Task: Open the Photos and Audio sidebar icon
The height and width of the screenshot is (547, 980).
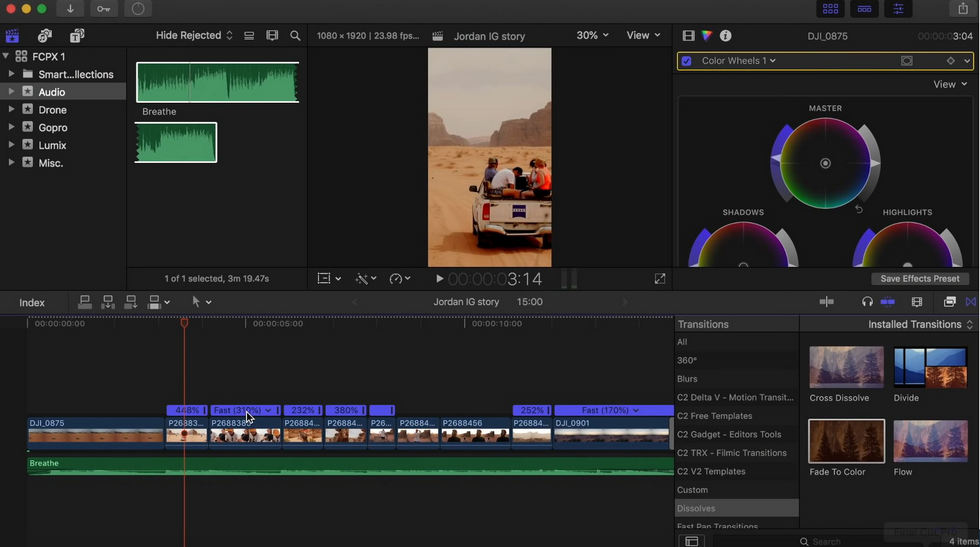Action: tap(45, 36)
